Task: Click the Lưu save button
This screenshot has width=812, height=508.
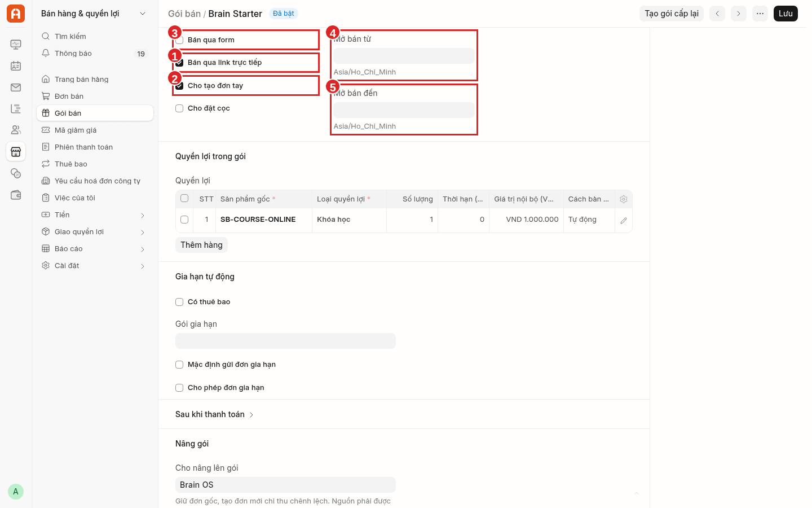Action: point(785,14)
